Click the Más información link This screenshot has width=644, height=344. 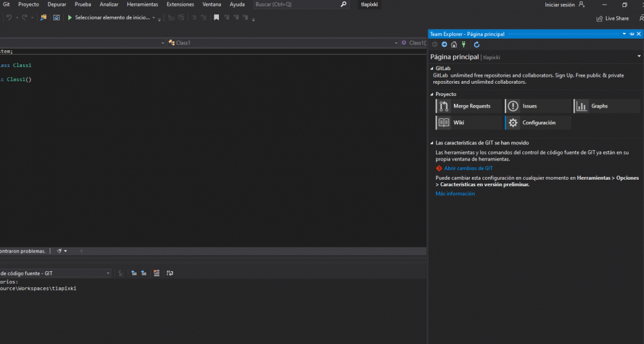[x=455, y=193]
